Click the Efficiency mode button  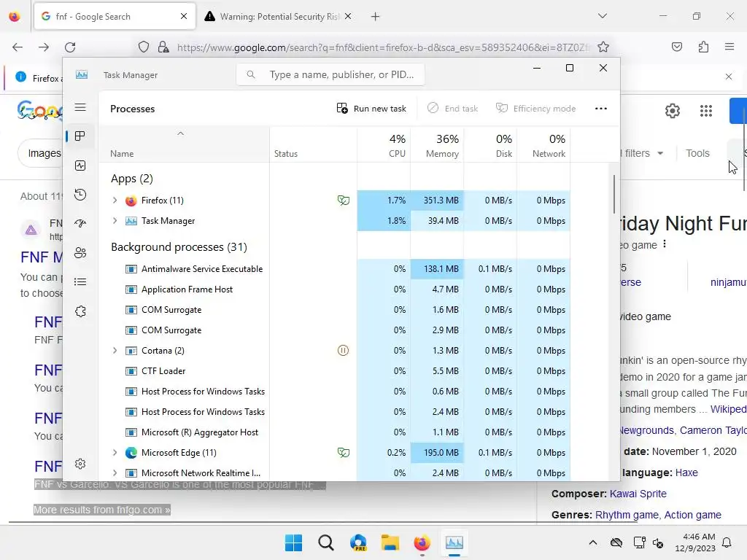[x=536, y=109]
